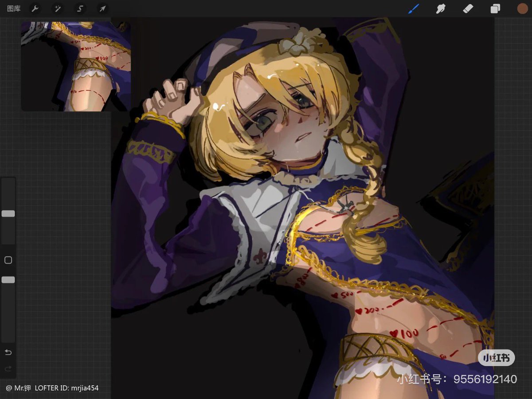Screen dimensions: 532x399
Task: Select the Selection S-ribbon tool
Action: 80,8
